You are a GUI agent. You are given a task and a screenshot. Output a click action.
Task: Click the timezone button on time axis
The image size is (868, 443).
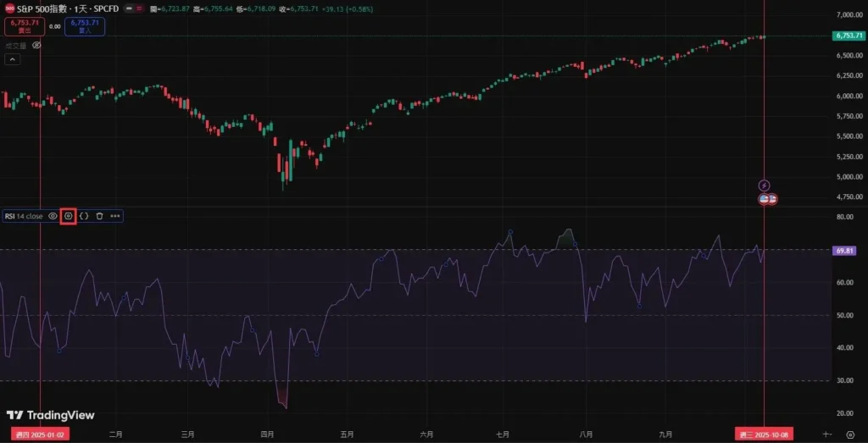click(x=826, y=434)
